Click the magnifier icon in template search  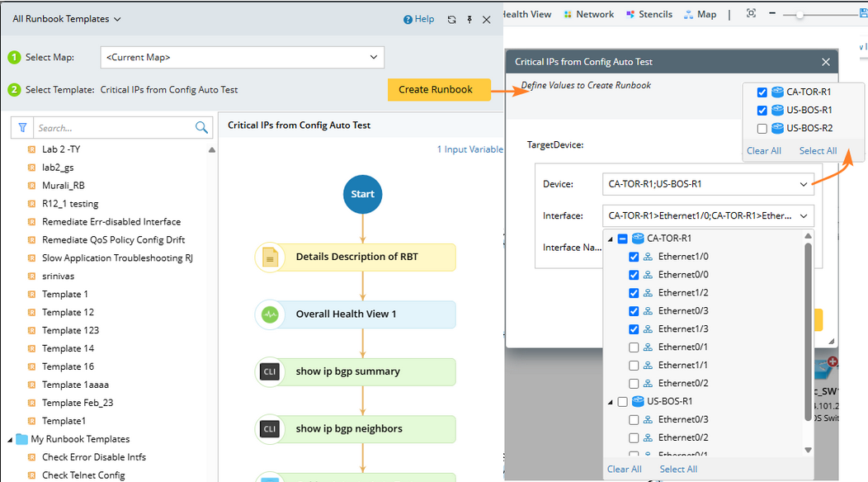point(201,128)
